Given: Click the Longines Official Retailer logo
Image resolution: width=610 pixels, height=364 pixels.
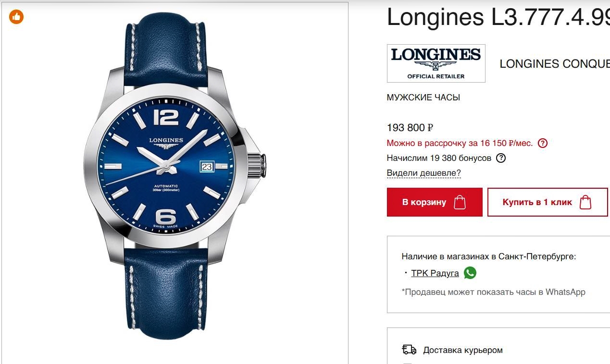Looking at the screenshot, I should pyautogui.click(x=436, y=63).
